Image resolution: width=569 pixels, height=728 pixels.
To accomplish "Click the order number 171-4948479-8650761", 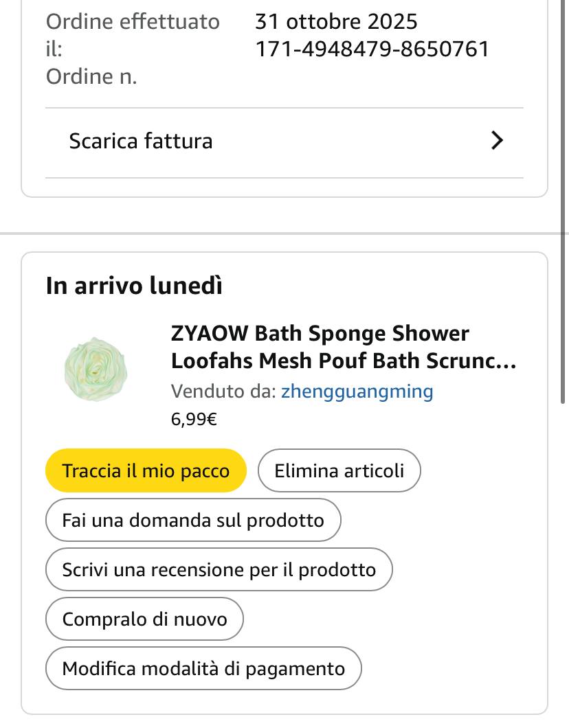I will click(x=372, y=49).
